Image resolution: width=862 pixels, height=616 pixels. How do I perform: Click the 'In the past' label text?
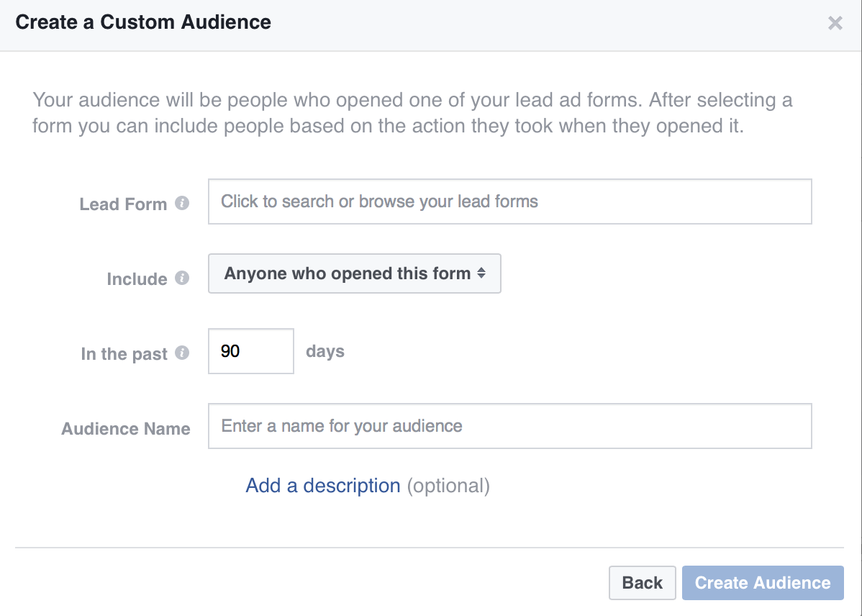(124, 354)
